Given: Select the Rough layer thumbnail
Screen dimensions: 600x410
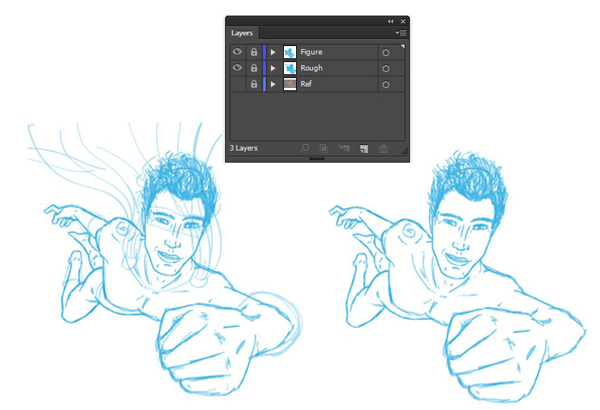Looking at the screenshot, I should [290, 68].
